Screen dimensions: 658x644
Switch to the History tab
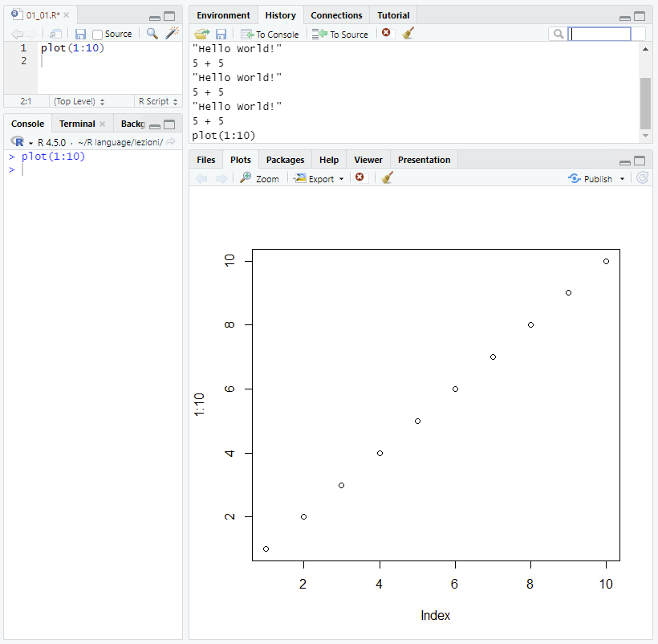coord(280,15)
